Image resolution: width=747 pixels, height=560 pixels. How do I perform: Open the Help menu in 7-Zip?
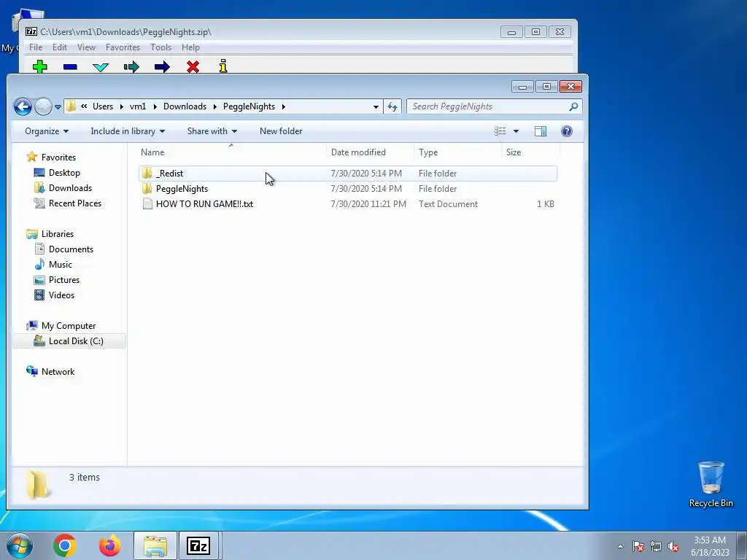coord(190,47)
